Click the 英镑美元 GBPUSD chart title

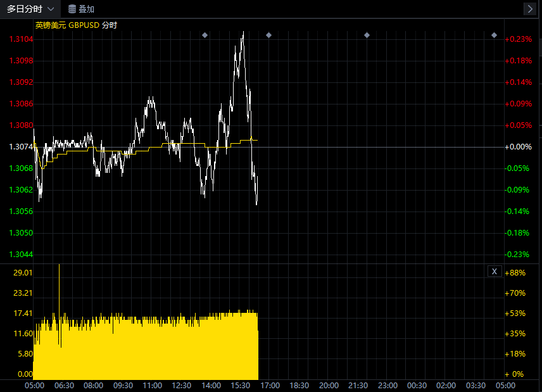pos(76,25)
